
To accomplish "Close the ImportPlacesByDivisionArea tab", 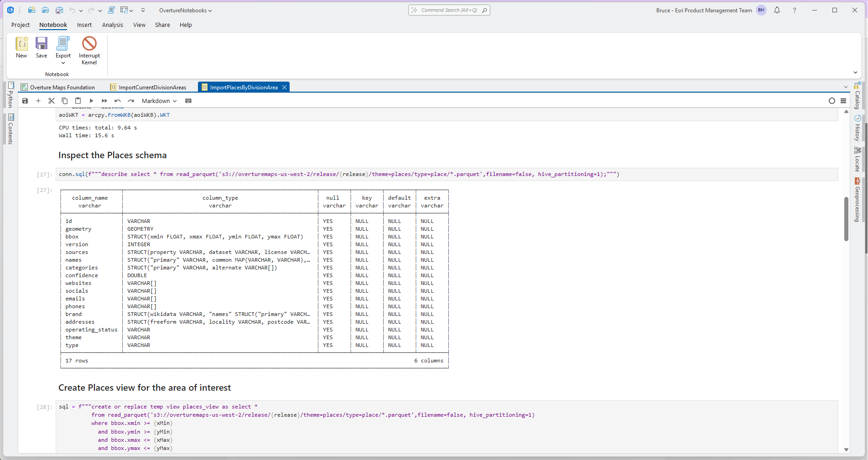I will pyautogui.click(x=284, y=87).
